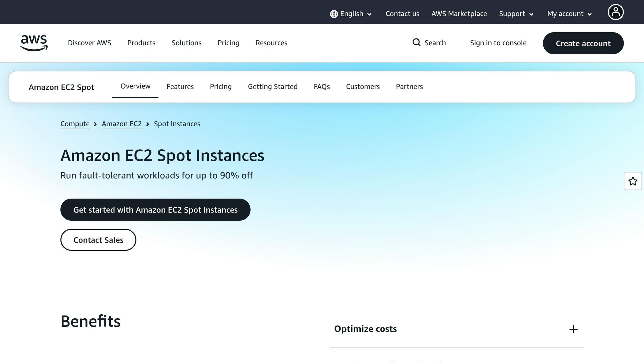Select the Customers tab
The image size is (644, 362).
pyautogui.click(x=363, y=86)
